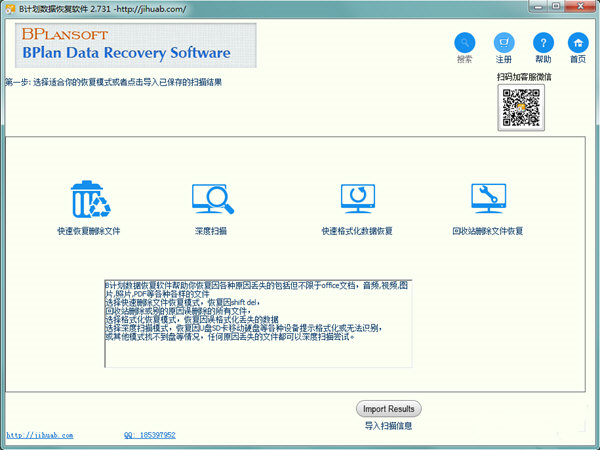Screen dimensions: 600x450
Task: Open the jihuab.com website link
Action: point(40,436)
